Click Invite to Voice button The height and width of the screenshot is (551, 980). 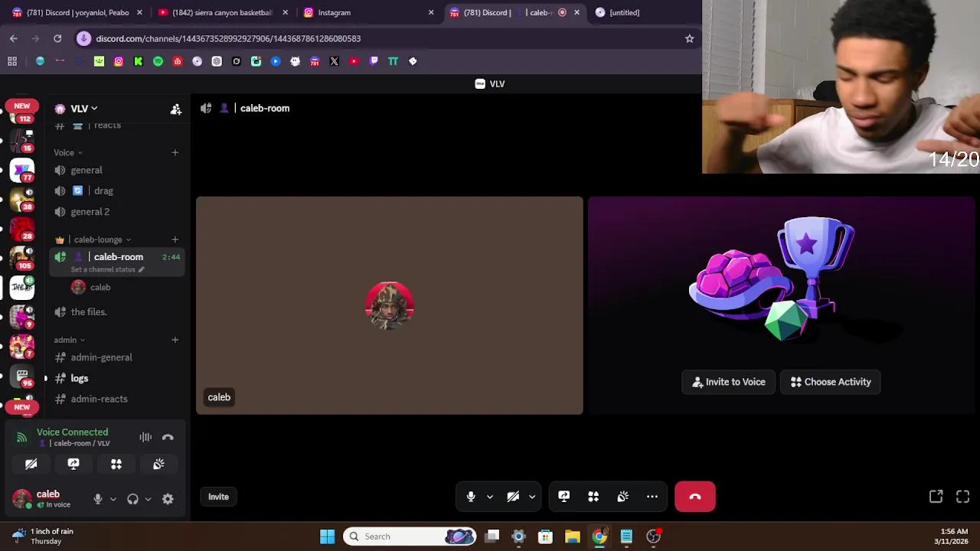pyautogui.click(x=728, y=382)
